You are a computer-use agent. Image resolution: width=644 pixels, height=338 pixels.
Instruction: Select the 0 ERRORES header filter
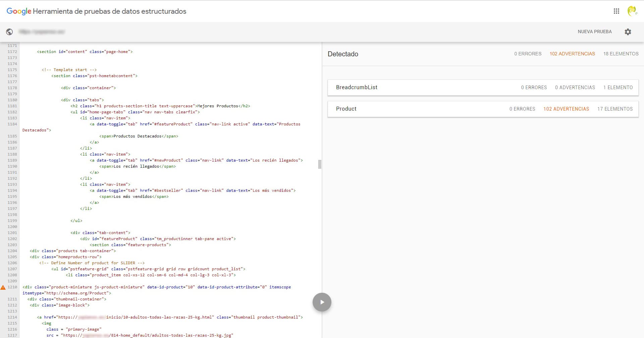(528, 54)
